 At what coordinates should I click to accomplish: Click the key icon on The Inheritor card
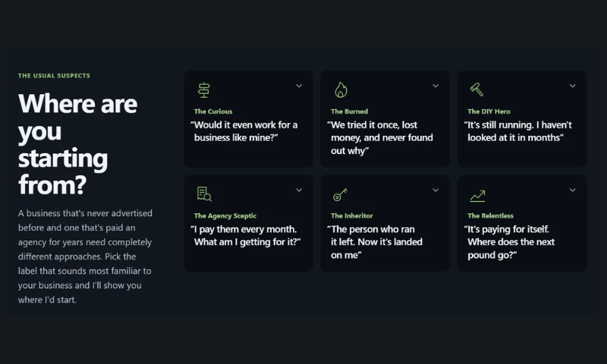(340, 195)
